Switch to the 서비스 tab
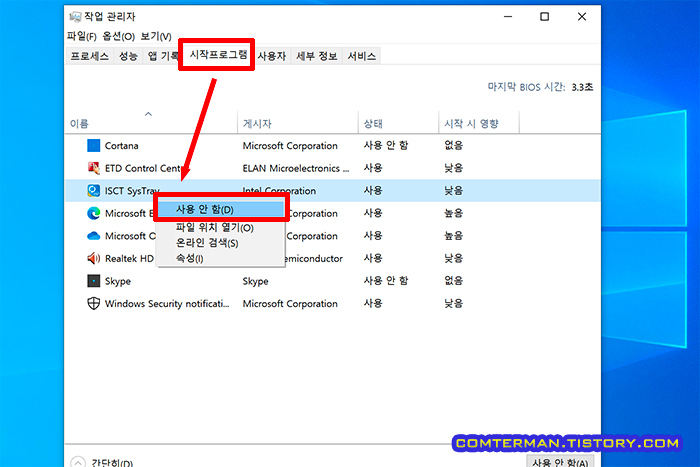Screen dimensions: 700x467 coord(362,56)
